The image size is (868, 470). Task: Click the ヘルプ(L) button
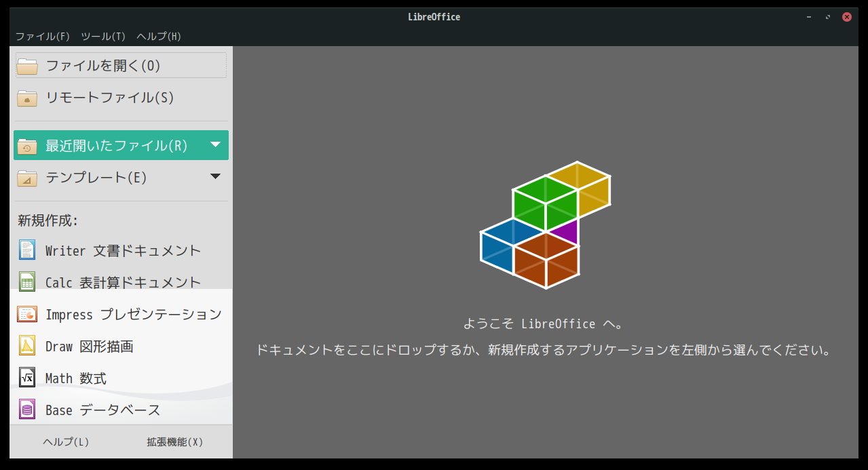66,442
